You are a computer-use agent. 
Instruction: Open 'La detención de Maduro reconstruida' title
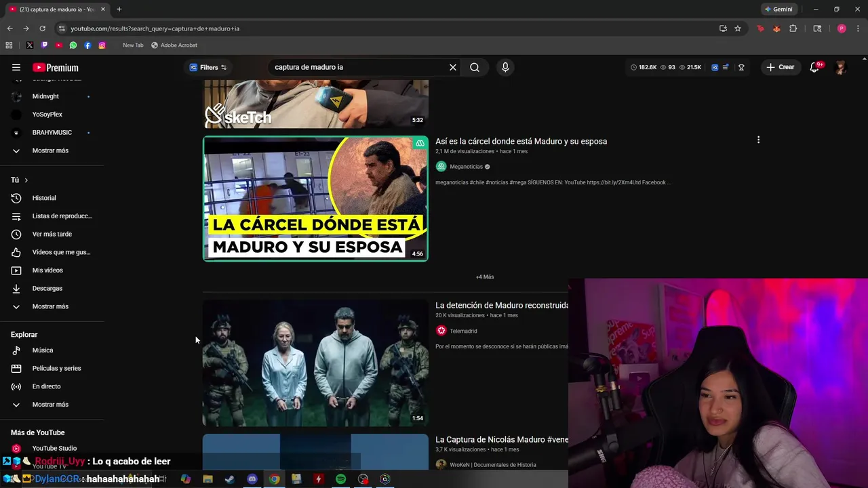(502, 305)
